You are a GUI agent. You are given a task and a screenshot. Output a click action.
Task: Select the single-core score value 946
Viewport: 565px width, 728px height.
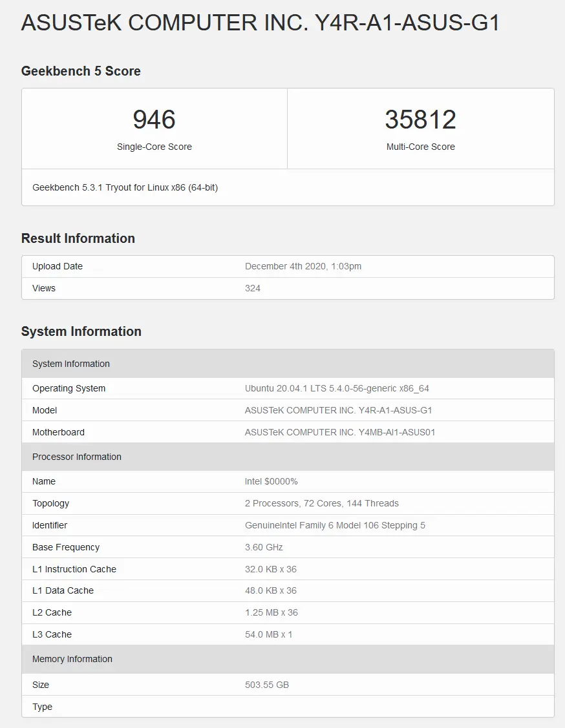point(155,120)
